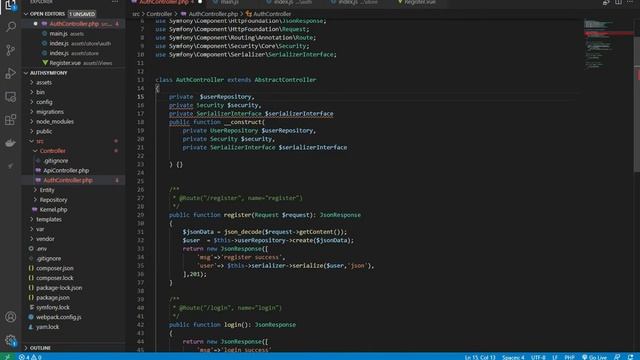Image resolution: width=640 pixels, height=360 pixels.
Task: Expand the node_modules folder
Action: coord(74,122)
